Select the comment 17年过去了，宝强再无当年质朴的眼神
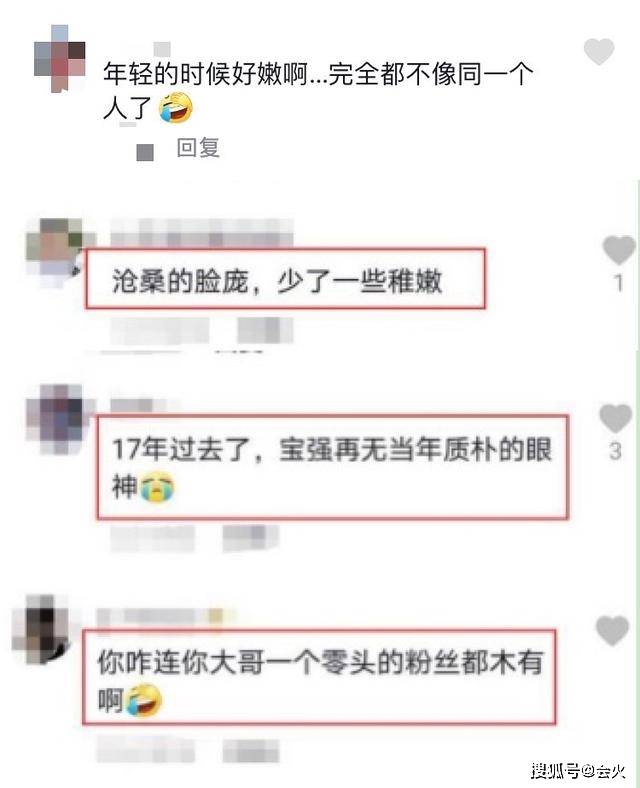640x788 pixels. [332, 468]
